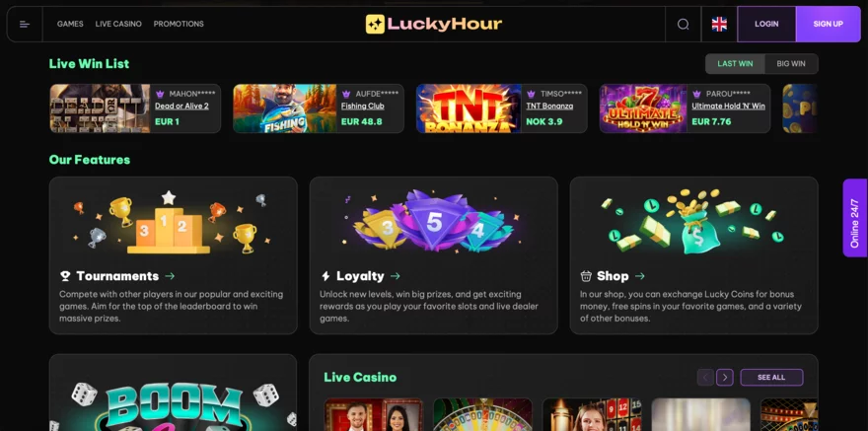Open the Online 24/7 support tab

coord(855,218)
